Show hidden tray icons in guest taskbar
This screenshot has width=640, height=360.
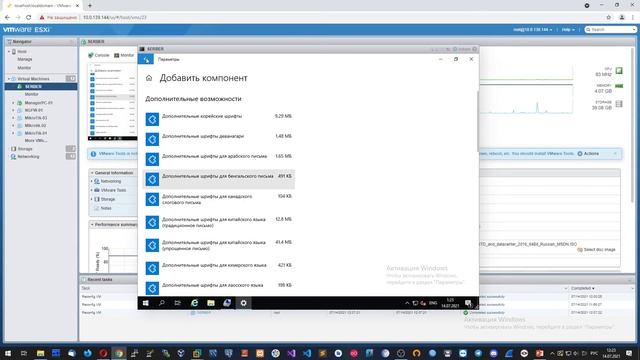pyautogui.click(x=407, y=303)
